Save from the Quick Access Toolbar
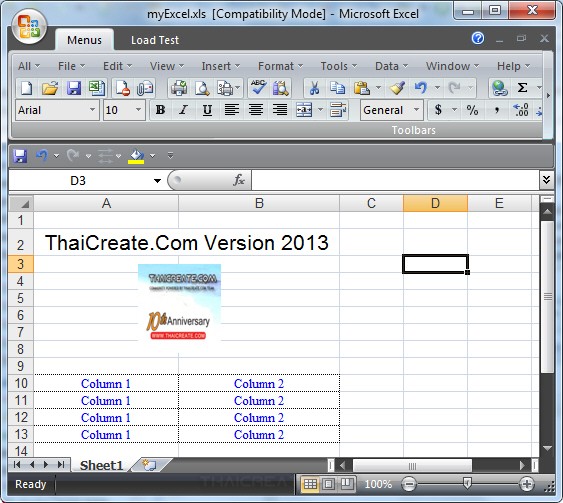Screen dimensions: 563x503 click(20, 156)
